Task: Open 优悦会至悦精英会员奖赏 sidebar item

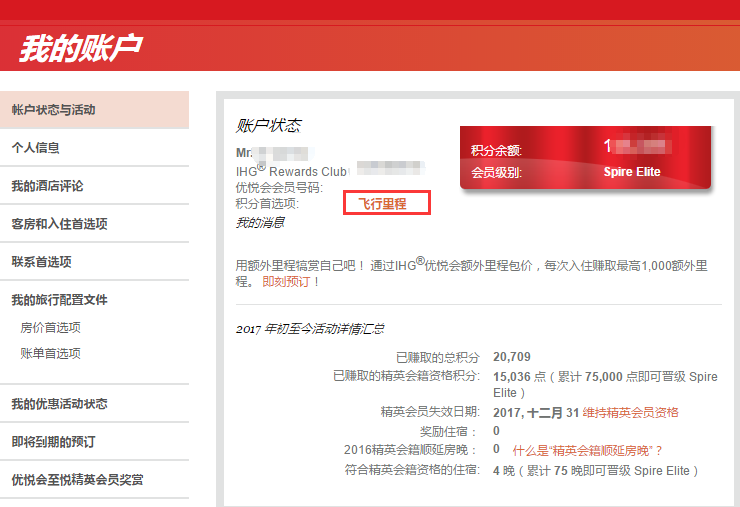Action: (94, 480)
